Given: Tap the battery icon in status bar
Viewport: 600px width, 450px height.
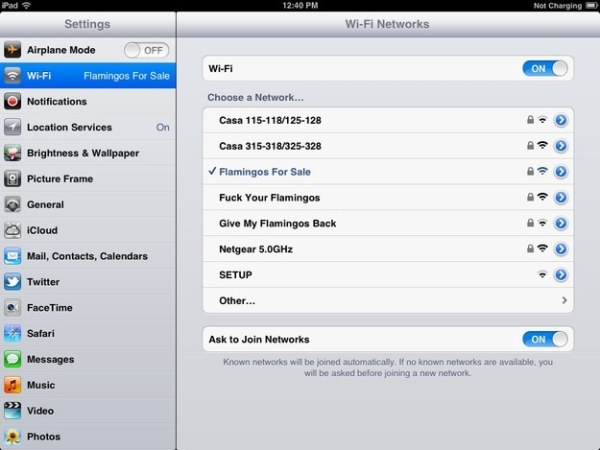Looking at the screenshot, I should (x=591, y=5).
